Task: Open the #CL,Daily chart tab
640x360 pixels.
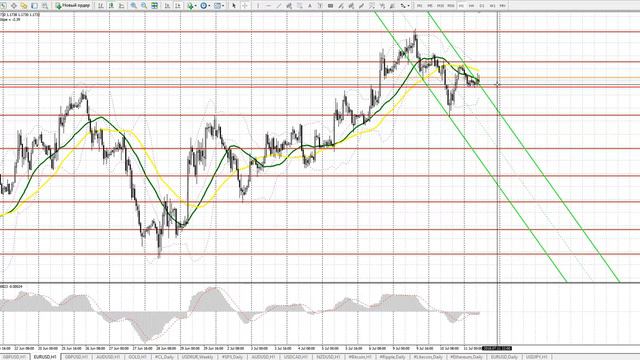Action: [x=164, y=357]
